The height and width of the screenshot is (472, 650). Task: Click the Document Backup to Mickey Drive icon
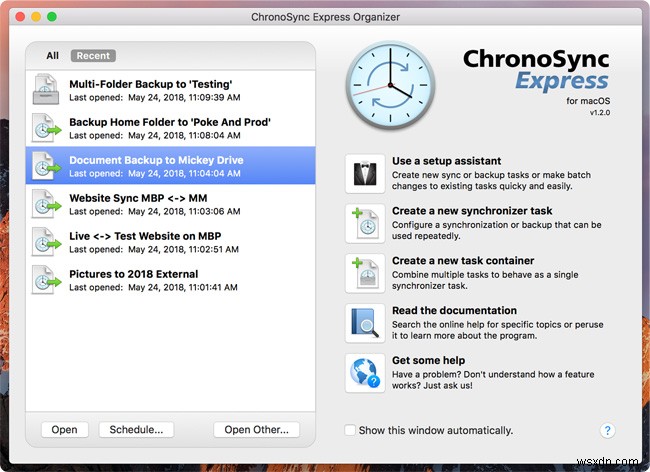pos(46,166)
